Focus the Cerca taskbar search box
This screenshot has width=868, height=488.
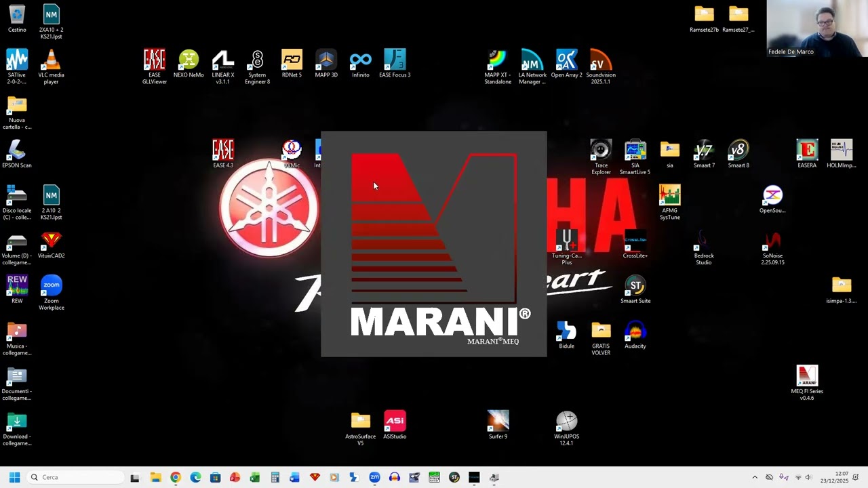tap(76, 477)
